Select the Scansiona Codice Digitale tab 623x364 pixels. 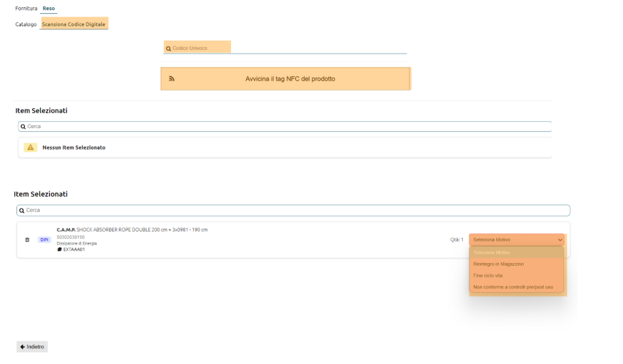tap(74, 24)
